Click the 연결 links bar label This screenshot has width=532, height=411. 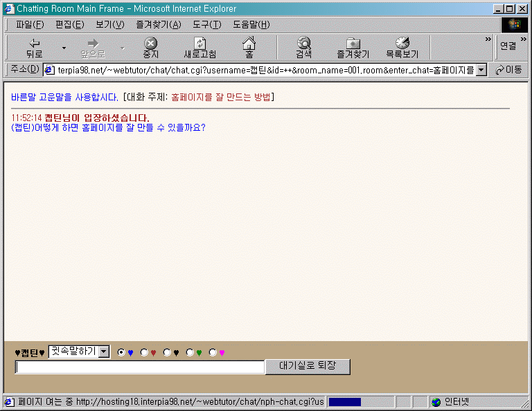tap(508, 46)
